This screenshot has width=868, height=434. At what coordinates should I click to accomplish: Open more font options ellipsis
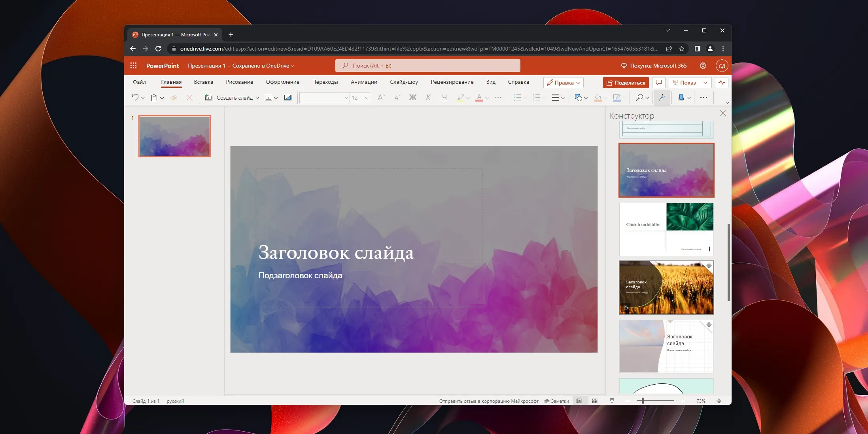[498, 97]
